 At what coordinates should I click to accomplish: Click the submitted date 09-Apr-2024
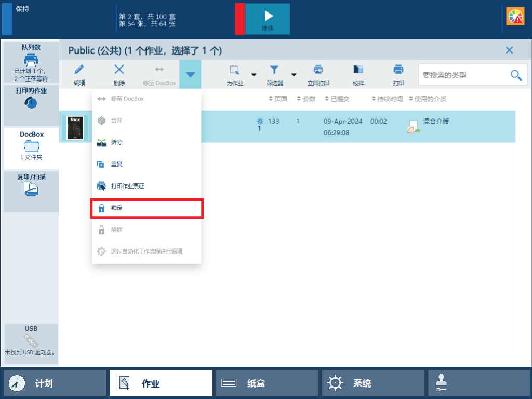[x=343, y=121]
